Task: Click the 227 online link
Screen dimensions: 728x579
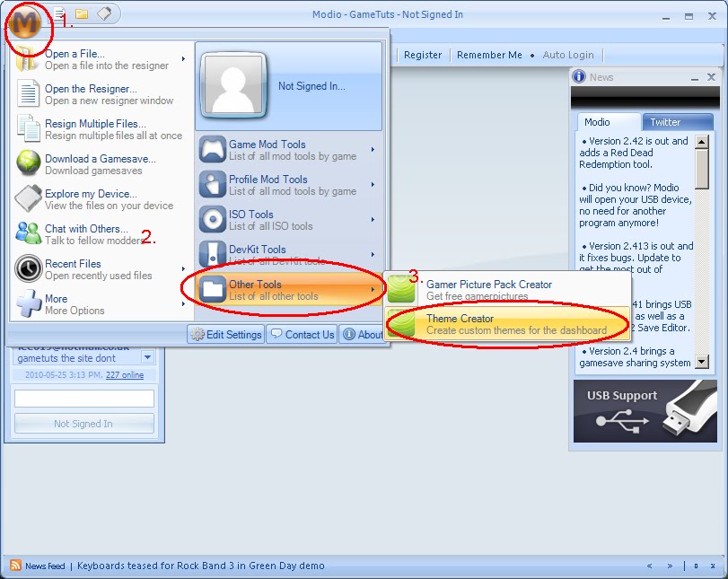Action: 125,374
